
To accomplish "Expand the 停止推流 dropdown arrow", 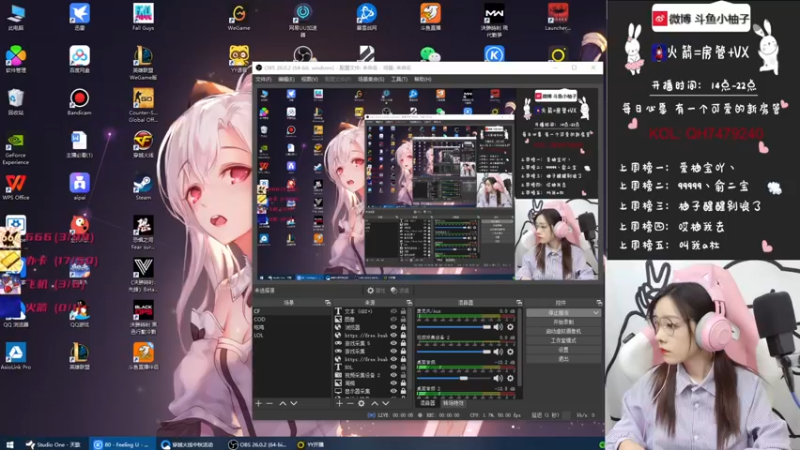I will (x=595, y=313).
